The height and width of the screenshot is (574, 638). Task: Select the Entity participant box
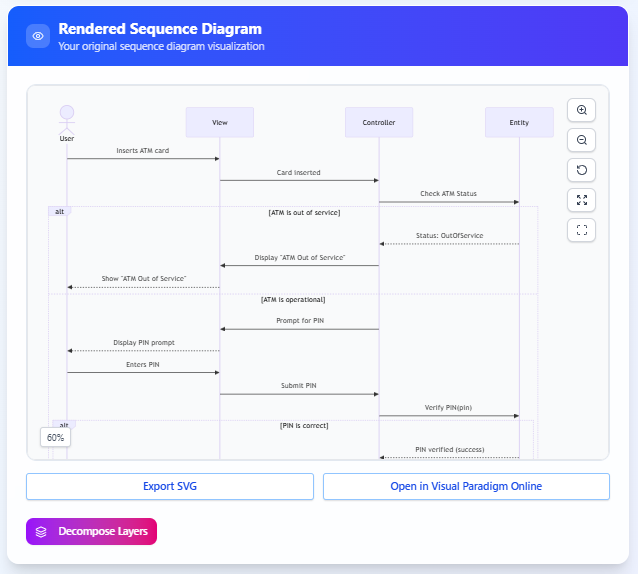click(519, 122)
